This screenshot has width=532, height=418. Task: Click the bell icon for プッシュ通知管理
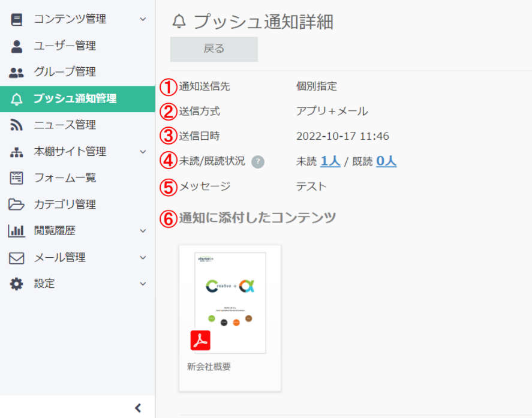16,98
